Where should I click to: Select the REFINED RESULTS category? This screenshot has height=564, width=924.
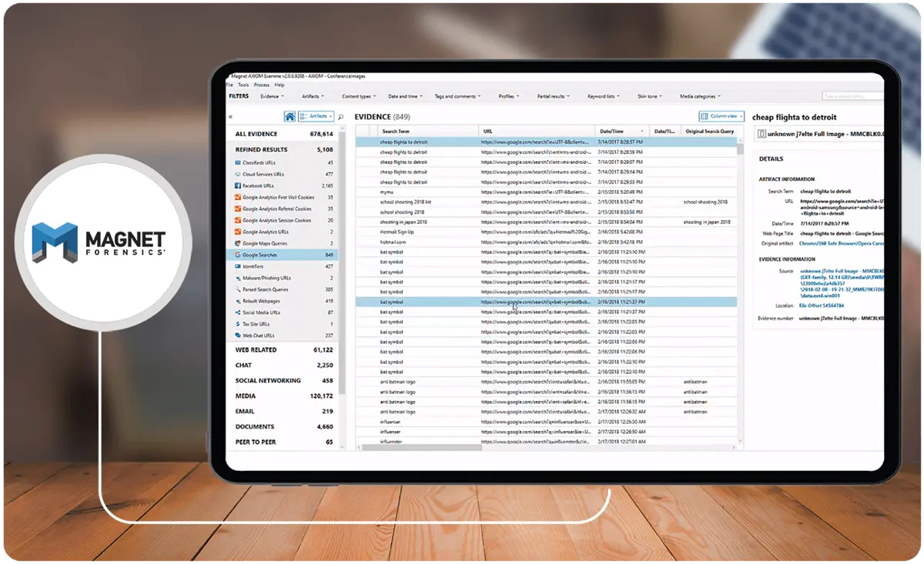click(x=284, y=149)
